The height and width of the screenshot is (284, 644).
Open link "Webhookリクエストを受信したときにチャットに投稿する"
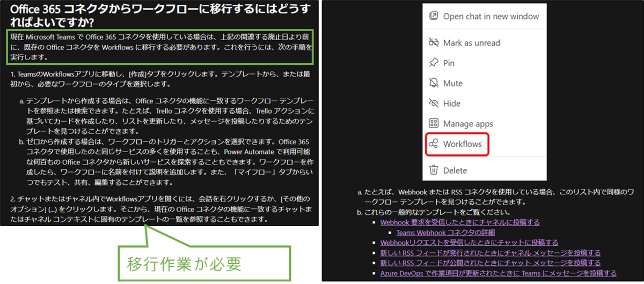tap(469, 243)
